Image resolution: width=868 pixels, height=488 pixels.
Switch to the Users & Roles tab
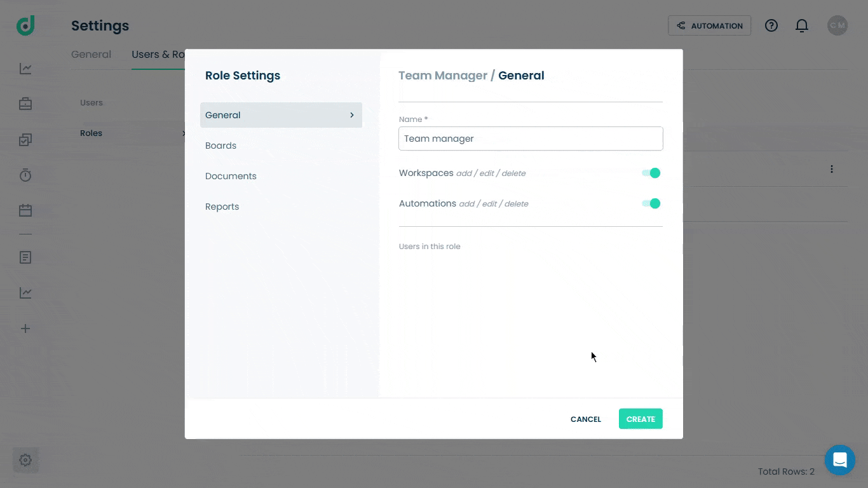(158, 55)
